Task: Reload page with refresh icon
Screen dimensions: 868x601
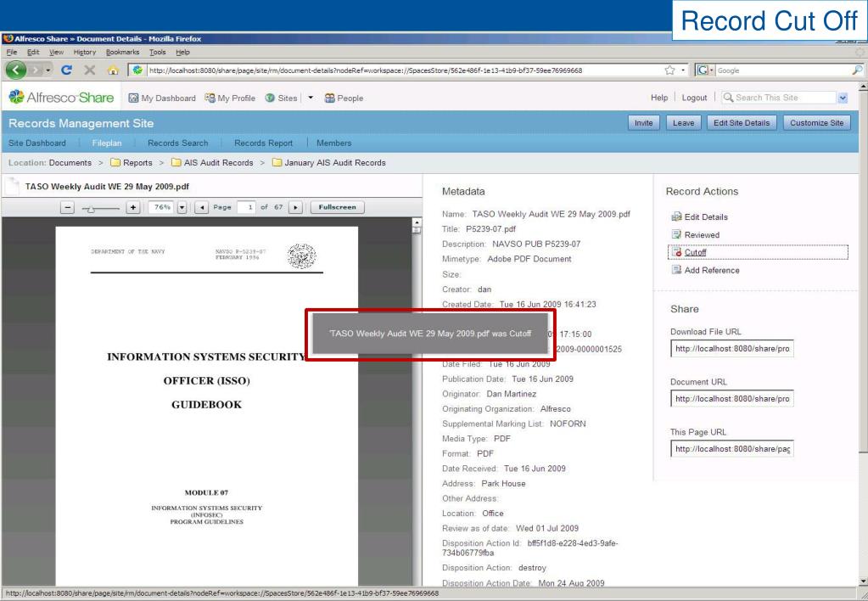Action: coord(66,70)
